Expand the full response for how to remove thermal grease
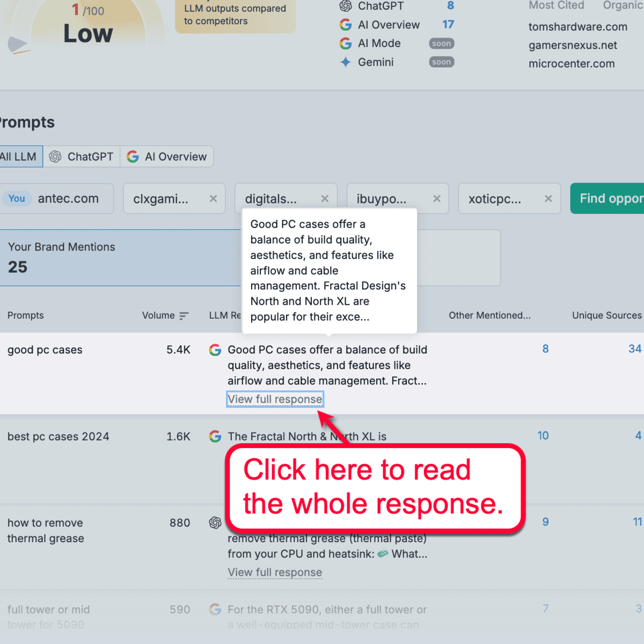 (275, 573)
